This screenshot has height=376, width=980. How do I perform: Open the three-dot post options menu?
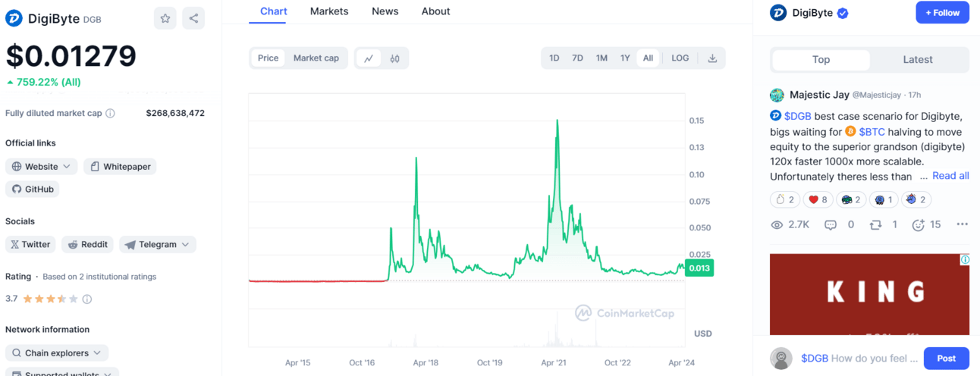[x=962, y=224]
